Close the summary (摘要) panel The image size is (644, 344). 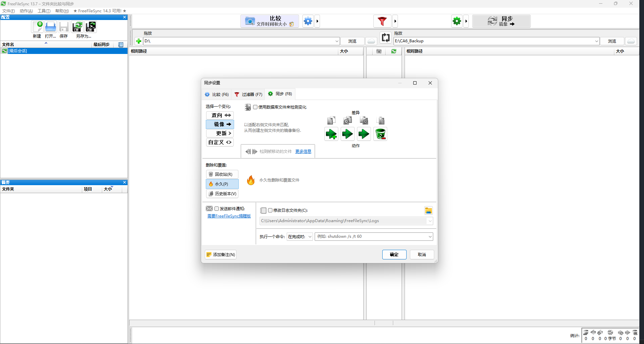click(125, 182)
